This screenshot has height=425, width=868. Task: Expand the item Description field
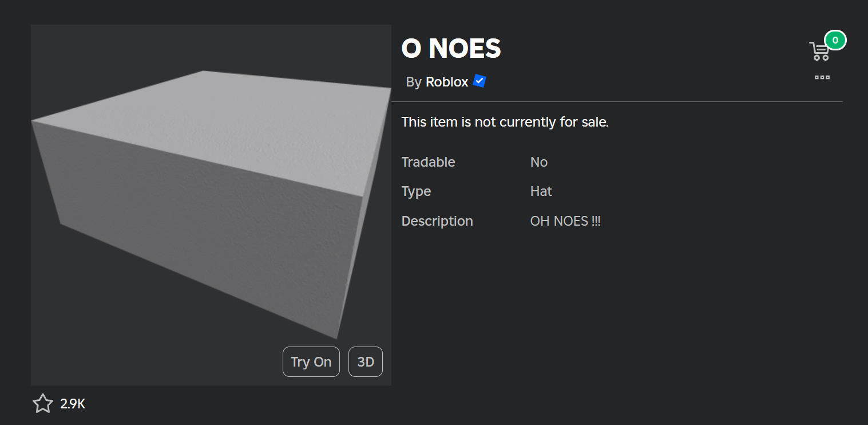[565, 221]
